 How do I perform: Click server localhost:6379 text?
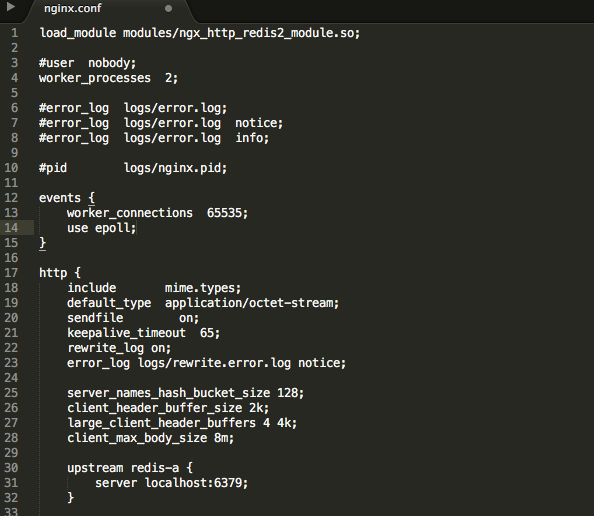pos(172,483)
